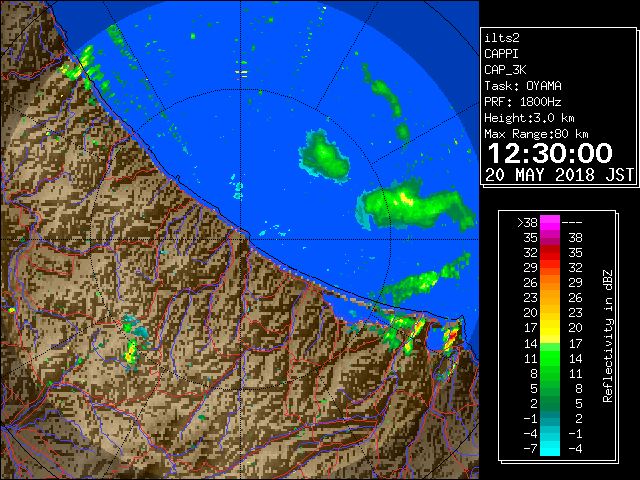This screenshot has width=640, height=480.
Task: Click the '20 MAY 2018 JST' date
Action: tap(560, 175)
